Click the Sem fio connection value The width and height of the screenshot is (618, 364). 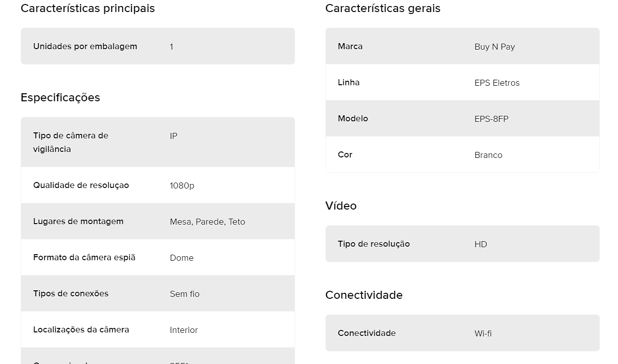click(x=185, y=294)
